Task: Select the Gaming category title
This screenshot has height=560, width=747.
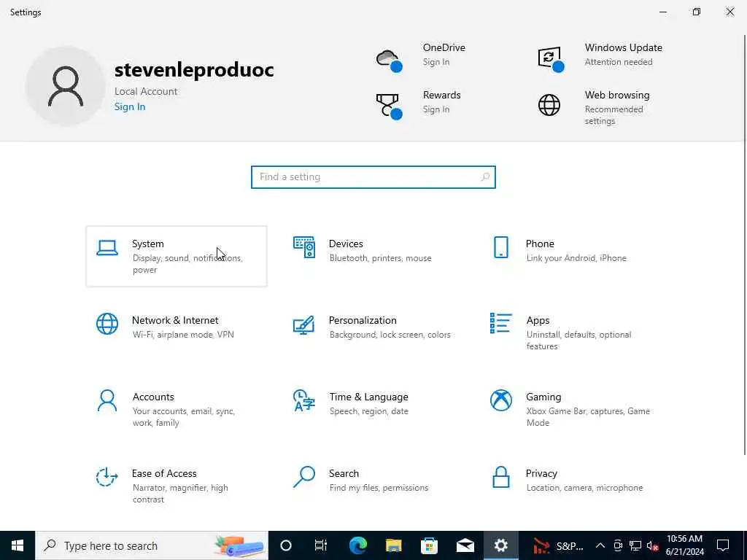Action: point(543,397)
